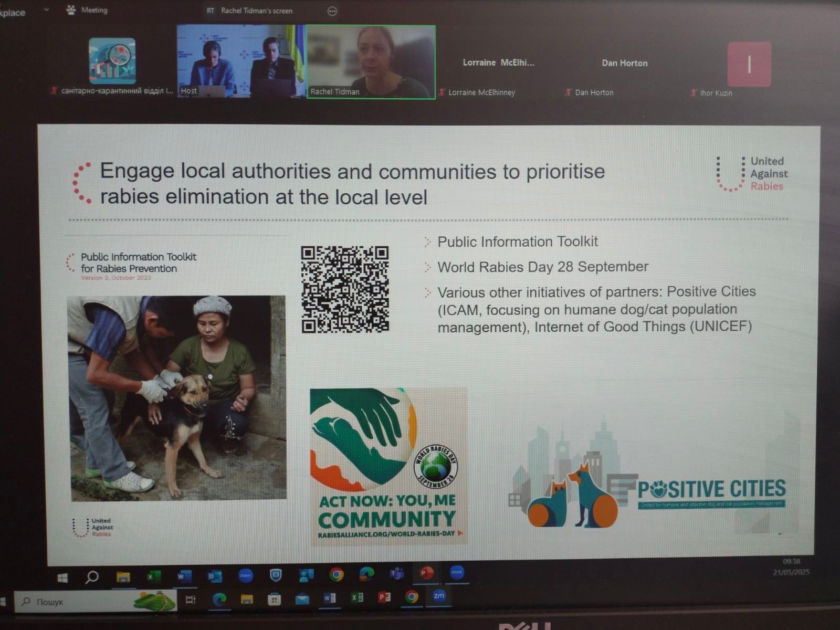
Task: Select Rachel Tidman's screen label
Action: (256, 10)
